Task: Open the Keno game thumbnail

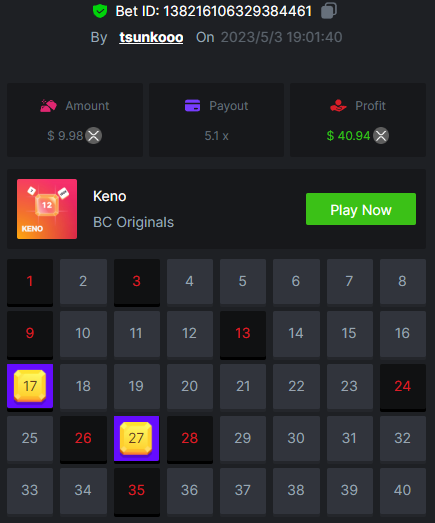Action: (x=47, y=209)
